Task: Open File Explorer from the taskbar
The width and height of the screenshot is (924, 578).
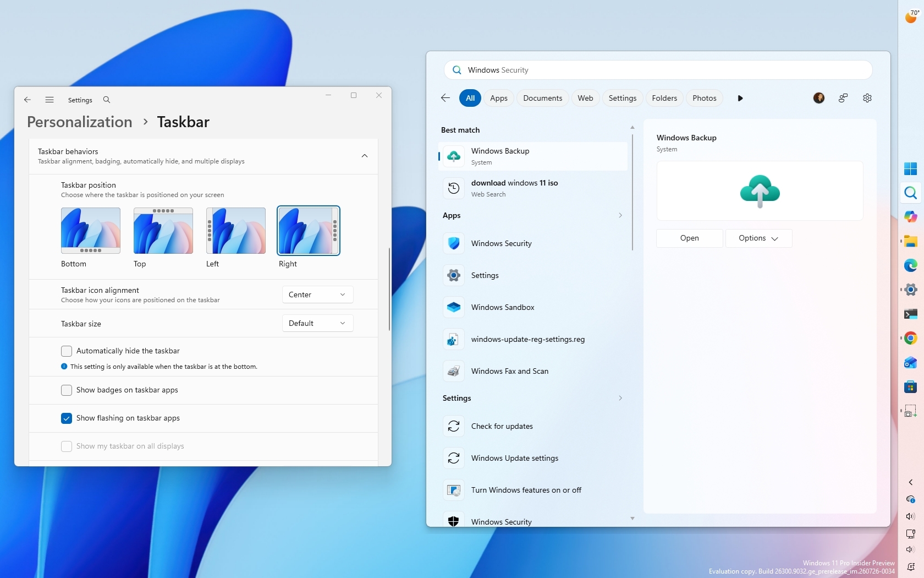Action: tap(911, 241)
